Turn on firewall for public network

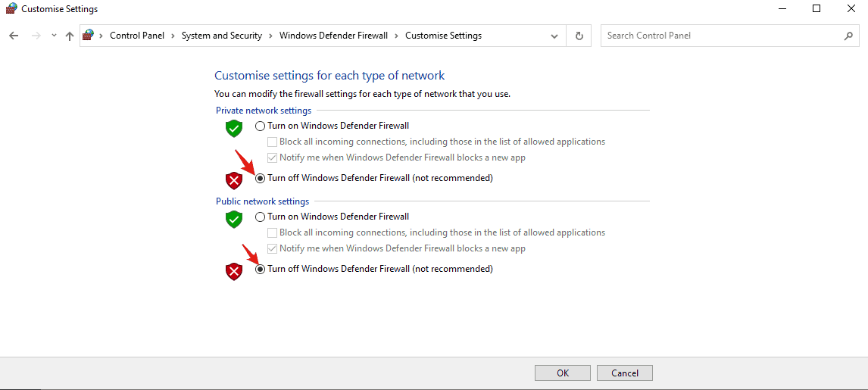coord(261,217)
